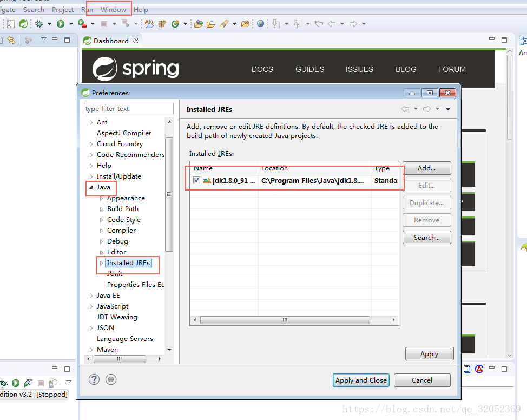Expand the Maven tree node
Image resolution: width=527 pixels, height=420 pixels.
pos(91,350)
